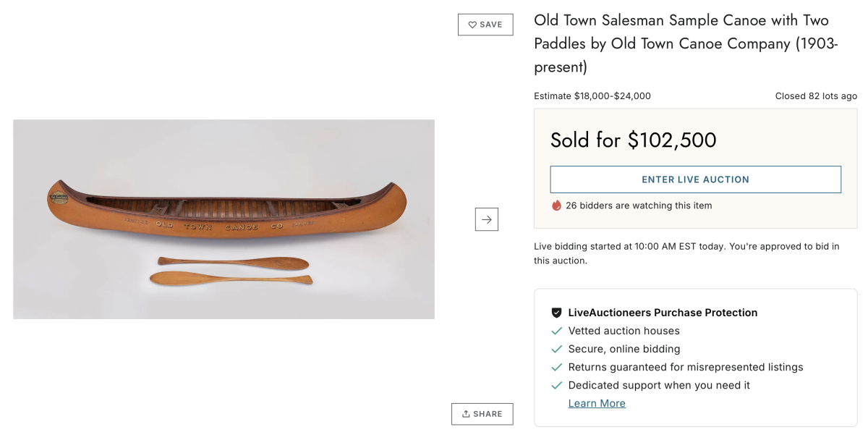Click checkmark beside Returns guaranteed text
The width and height of the screenshot is (868, 440).
pos(556,367)
